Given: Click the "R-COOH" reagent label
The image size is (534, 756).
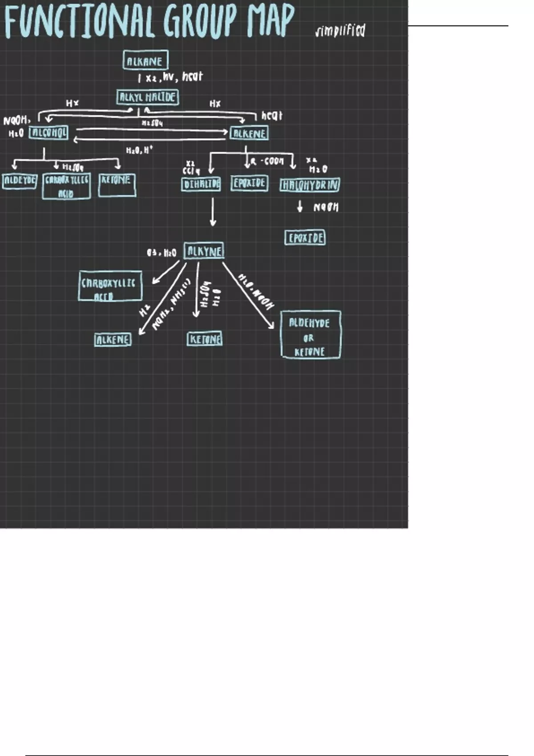Looking at the screenshot, I should (x=267, y=161).
